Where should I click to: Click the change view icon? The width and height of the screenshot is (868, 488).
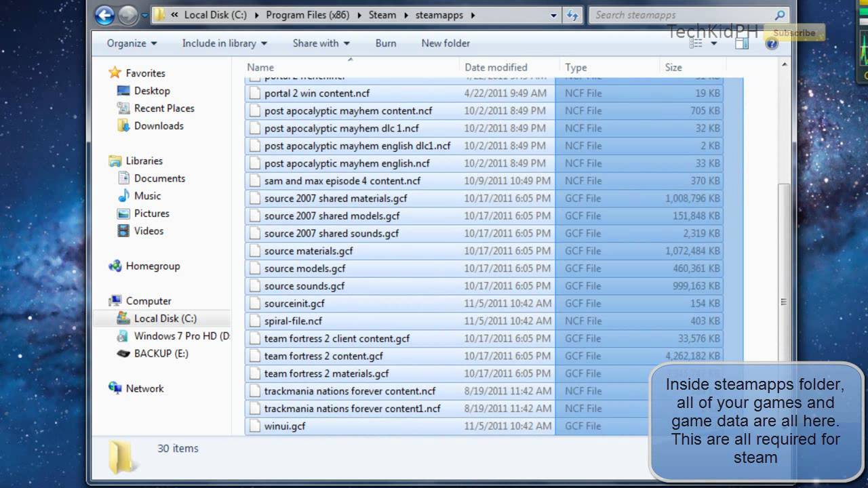click(696, 43)
